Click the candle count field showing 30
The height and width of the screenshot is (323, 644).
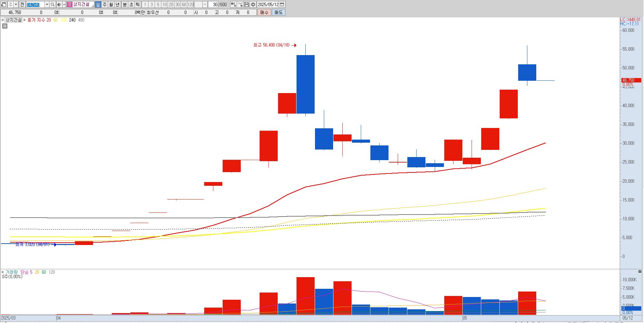coord(213,4)
